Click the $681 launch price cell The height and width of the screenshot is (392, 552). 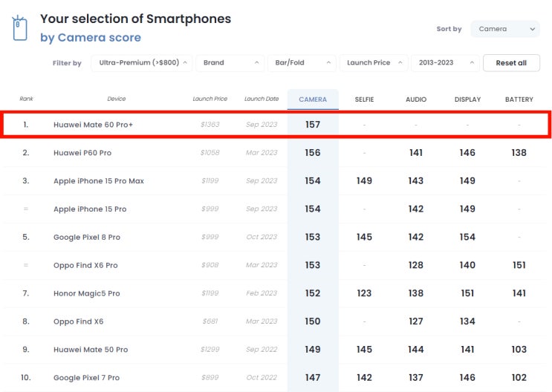[210, 321]
